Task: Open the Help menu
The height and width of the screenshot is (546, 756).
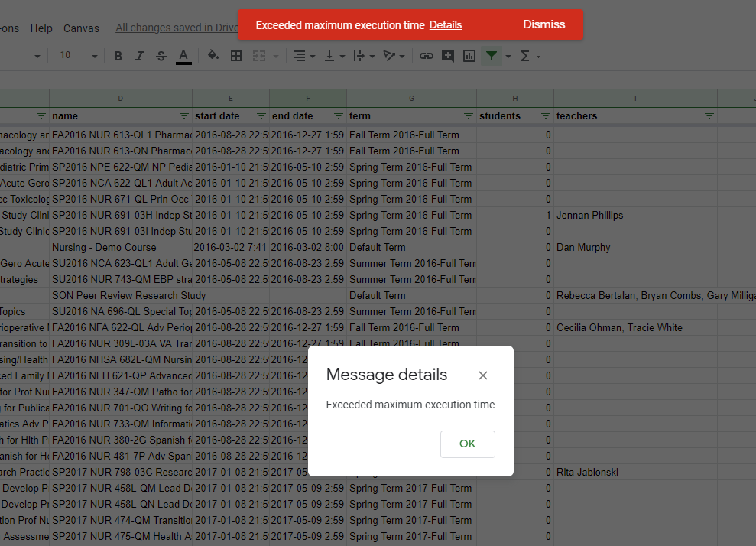Action: pyautogui.click(x=41, y=28)
